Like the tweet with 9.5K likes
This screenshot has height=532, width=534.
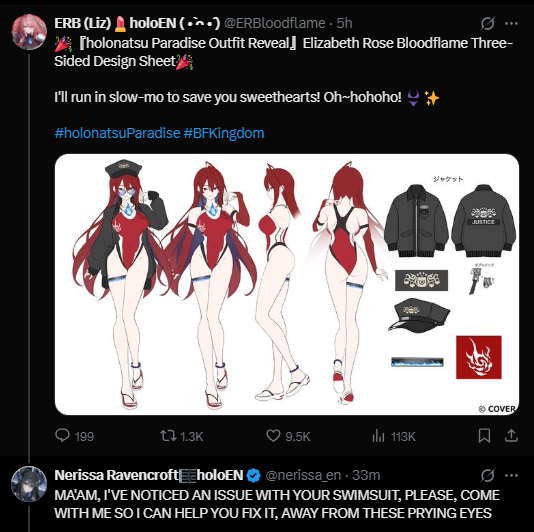pyautogui.click(x=288, y=436)
